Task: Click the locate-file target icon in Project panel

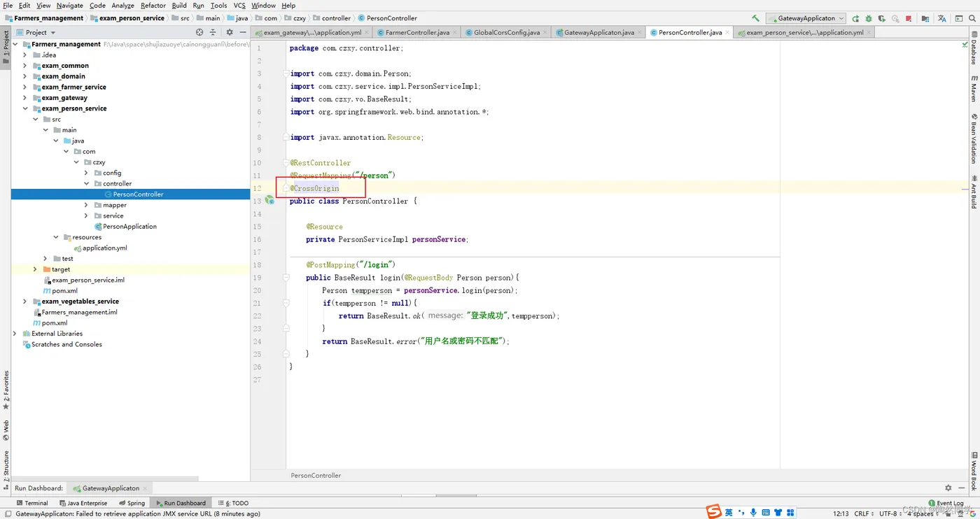Action: click(x=199, y=32)
